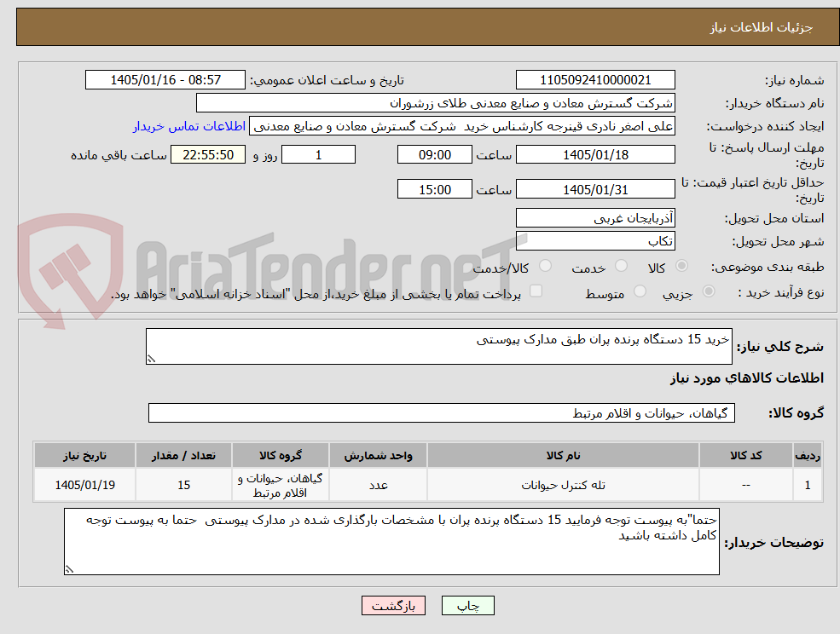Click the general need description textarea

click(438, 347)
